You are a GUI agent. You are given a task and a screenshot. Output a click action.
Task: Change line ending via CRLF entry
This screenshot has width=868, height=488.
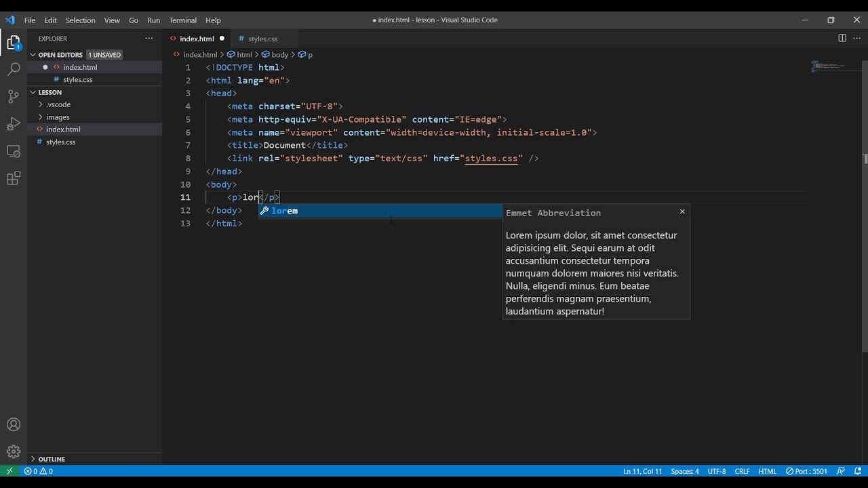[742, 471]
